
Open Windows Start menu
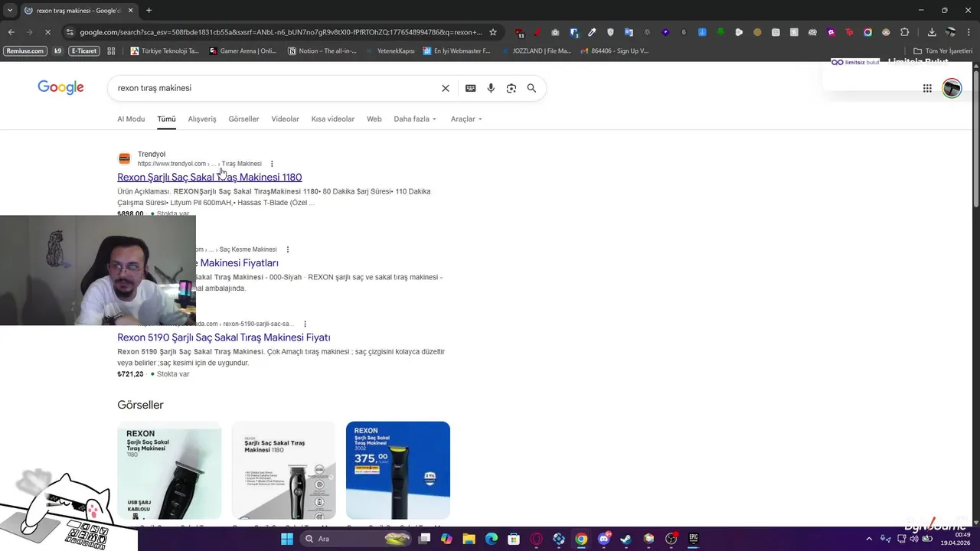tap(287, 539)
